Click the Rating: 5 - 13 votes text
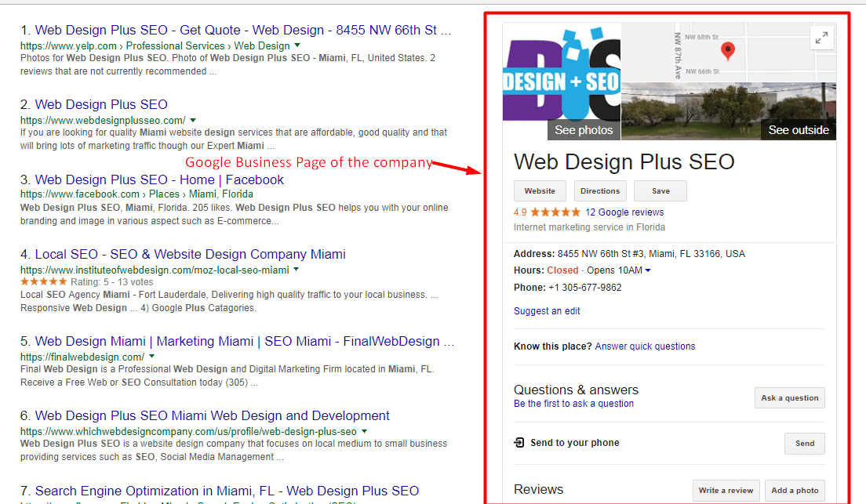Viewport: 866px width, 504px height. pos(111,282)
